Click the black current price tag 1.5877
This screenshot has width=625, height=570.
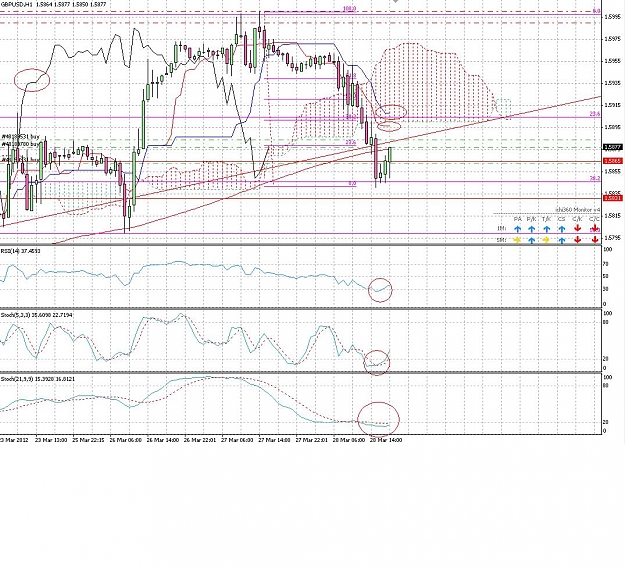613,147
